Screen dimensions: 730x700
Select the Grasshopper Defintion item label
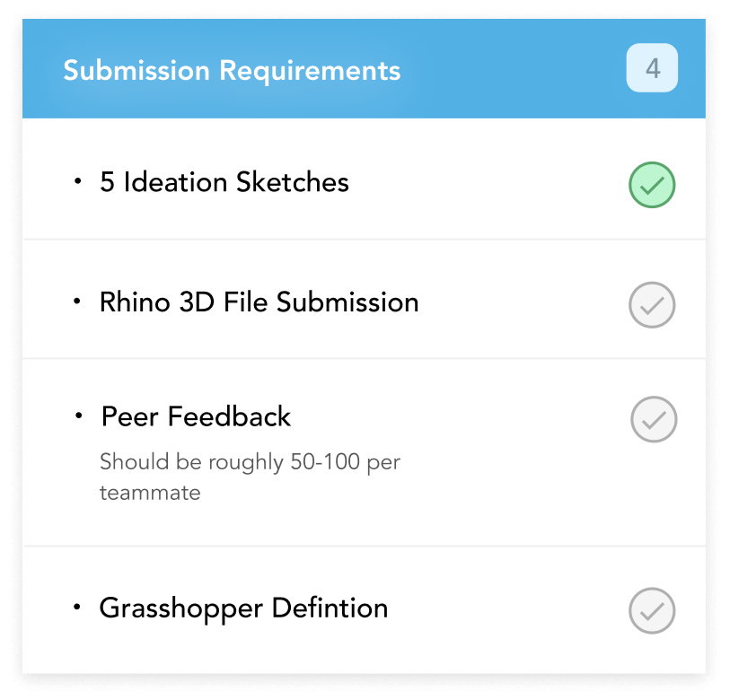pyautogui.click(x=243, y=608)
